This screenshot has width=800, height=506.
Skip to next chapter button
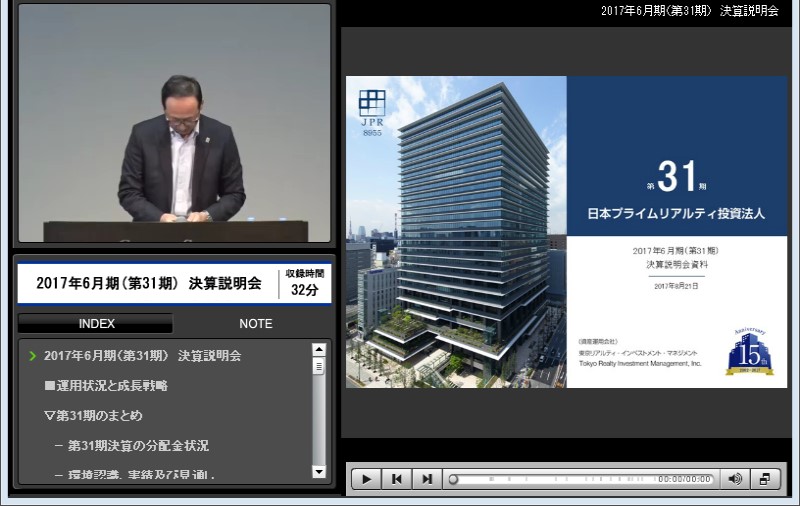(427, 479)
